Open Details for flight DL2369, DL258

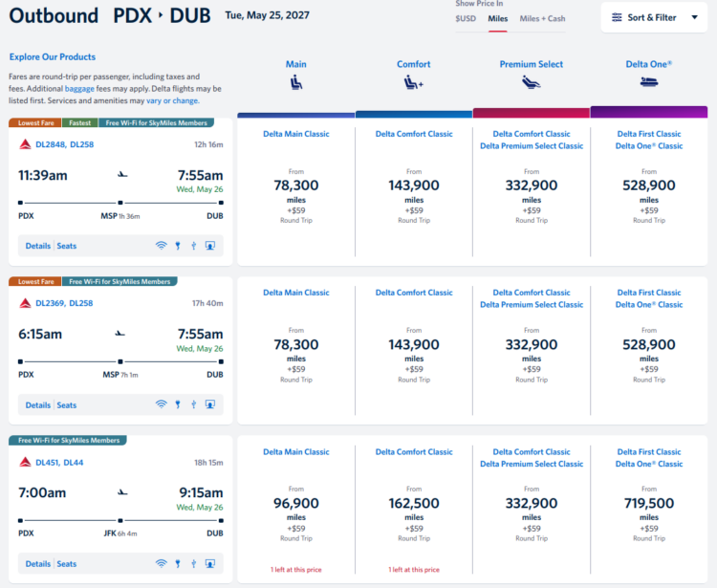(38, 404)
